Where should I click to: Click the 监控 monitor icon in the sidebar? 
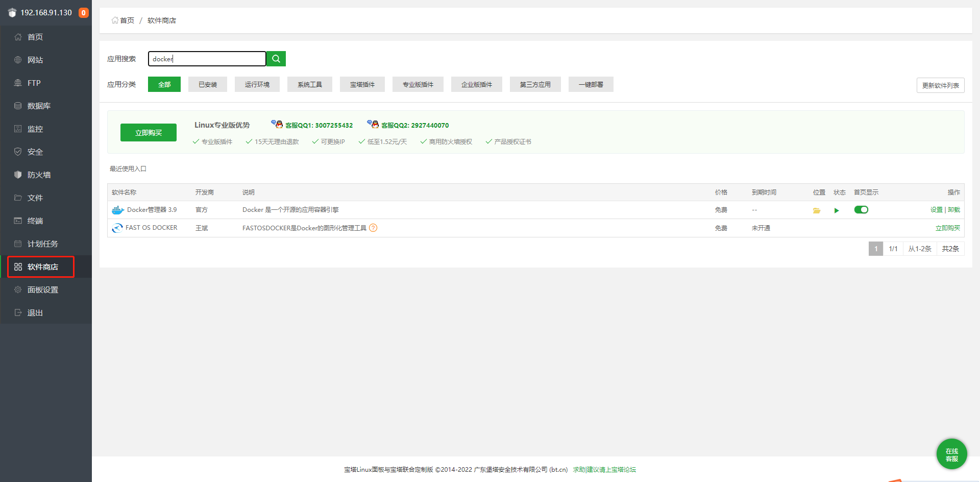click(18, 129)
